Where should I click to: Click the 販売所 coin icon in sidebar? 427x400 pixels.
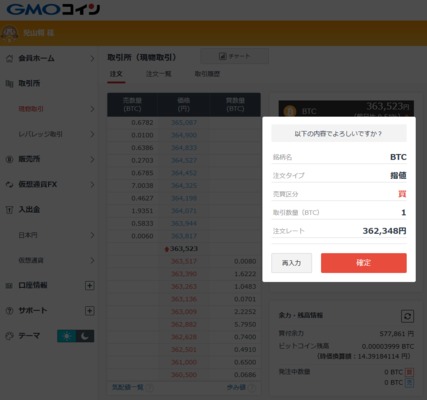tap(9, 159)
